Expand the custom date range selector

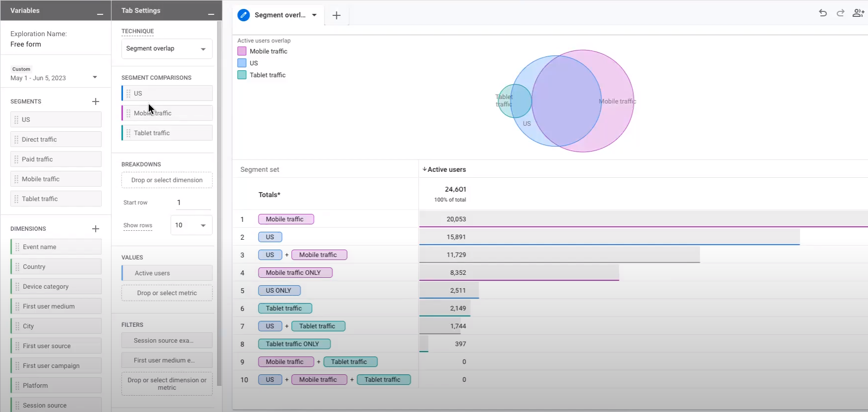click(95, 77)
